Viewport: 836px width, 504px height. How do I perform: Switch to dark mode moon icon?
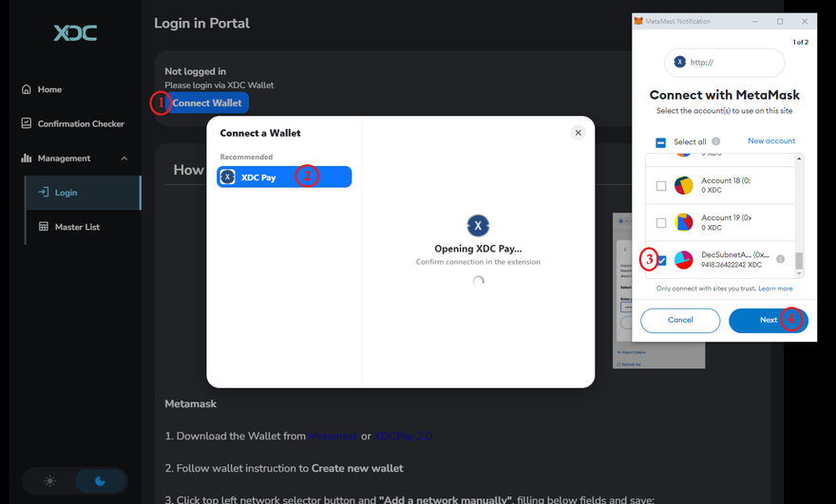click(101, 481)
